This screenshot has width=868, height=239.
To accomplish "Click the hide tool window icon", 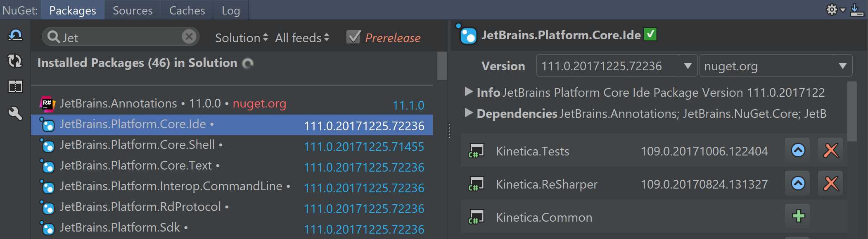I will tap(857, 10).
